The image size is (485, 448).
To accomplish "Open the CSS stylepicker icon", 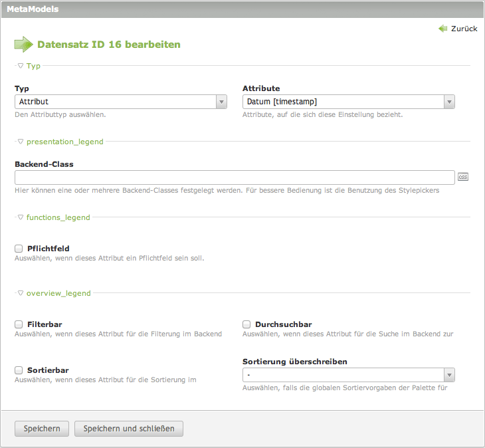I will (x=463, y=177).
